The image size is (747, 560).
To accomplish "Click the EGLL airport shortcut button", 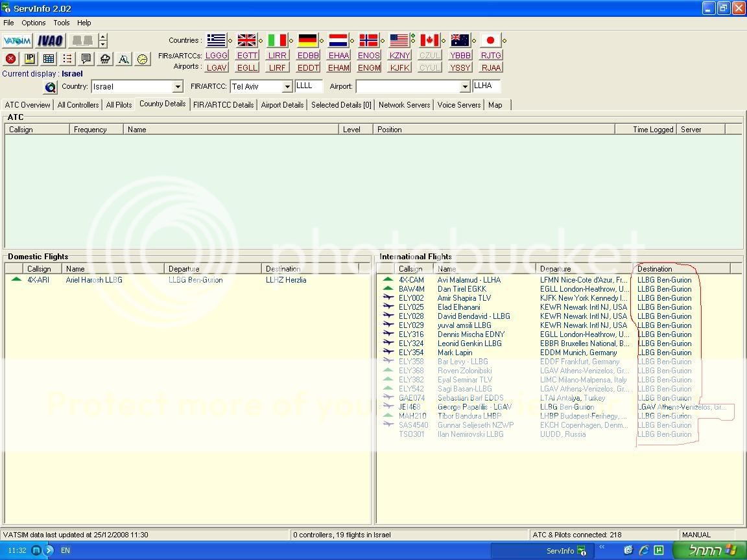I will pyautogui.click(x=247, y=67).
